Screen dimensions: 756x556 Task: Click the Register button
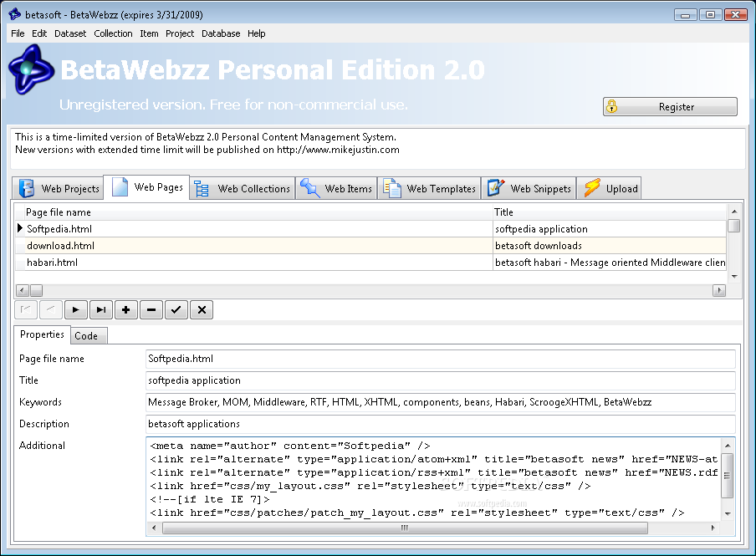pos(670,106)
